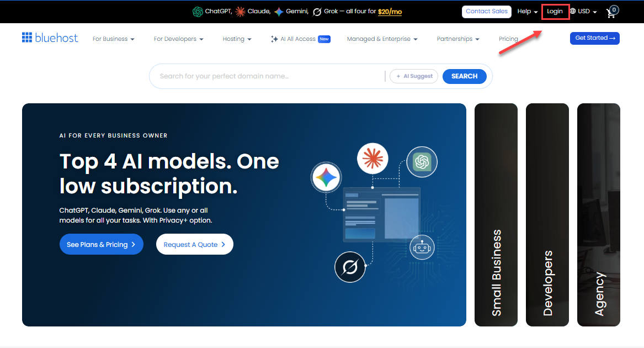The image size is (644, 348).
Task: Click See Plans & Pricing button
Action: [x=102, y=244]
